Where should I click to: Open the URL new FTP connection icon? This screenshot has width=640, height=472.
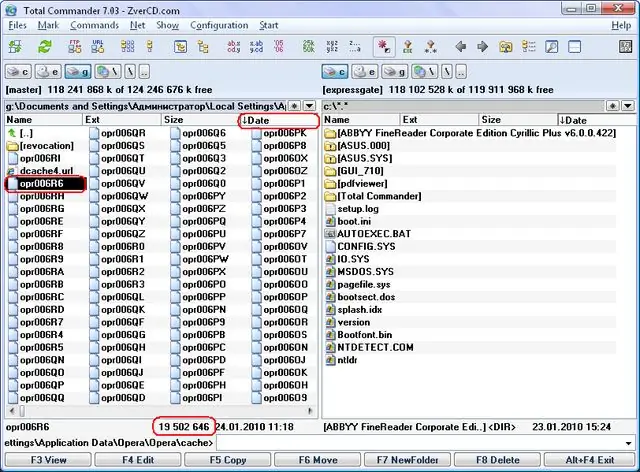(98, 47)
